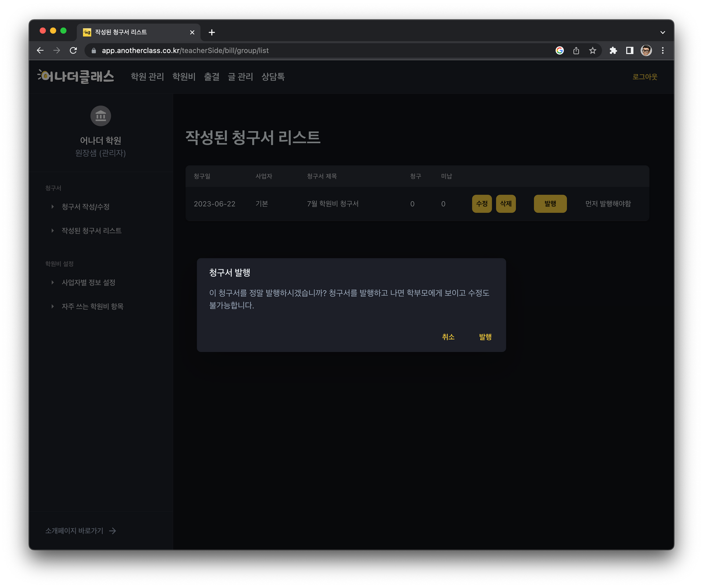Click the 로그아웃 link
703x588 pixels.
(x=645, y=77)
